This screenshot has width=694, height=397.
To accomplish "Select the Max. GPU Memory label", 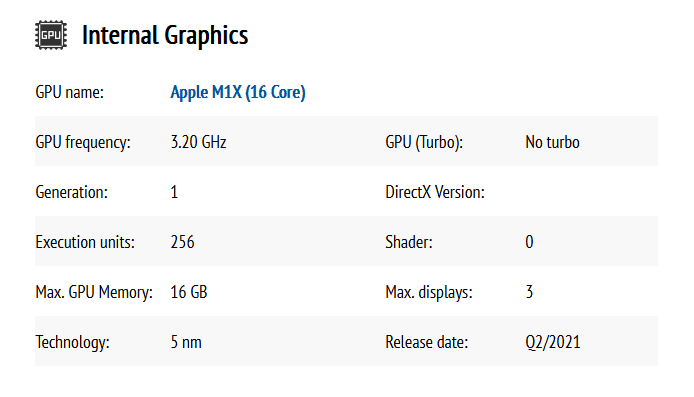I will coord(94,292).
